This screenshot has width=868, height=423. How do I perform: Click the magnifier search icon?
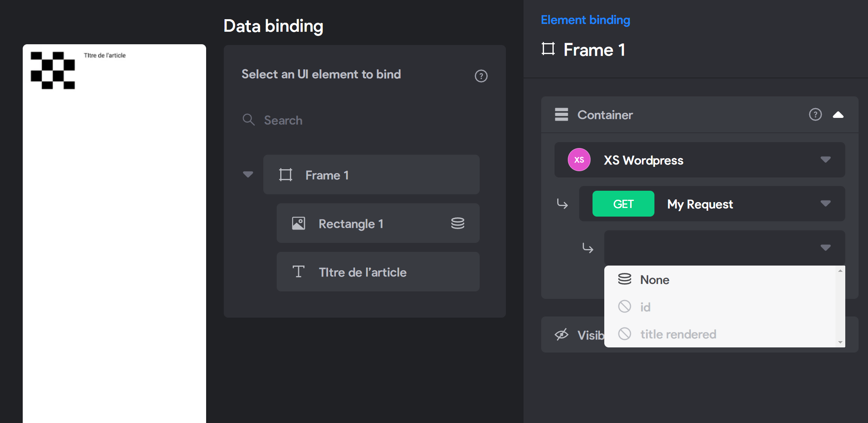pyautogui.click(x=248, y=119)
